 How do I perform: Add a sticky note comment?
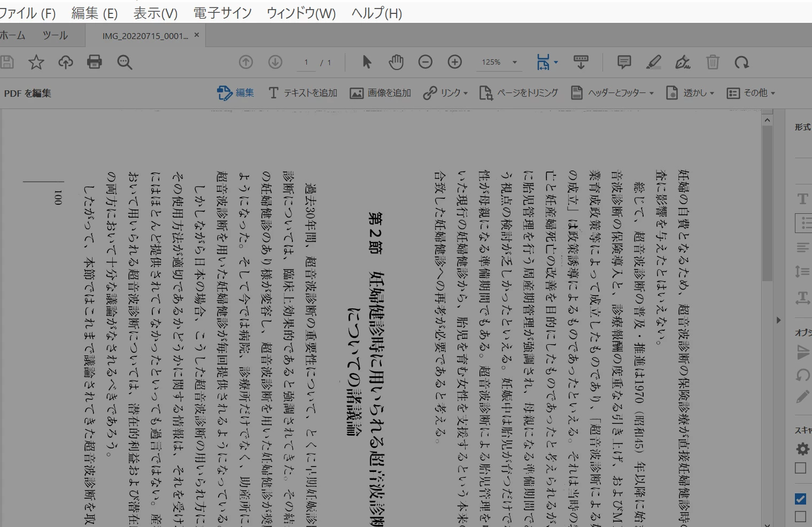(x=624, y=62)
